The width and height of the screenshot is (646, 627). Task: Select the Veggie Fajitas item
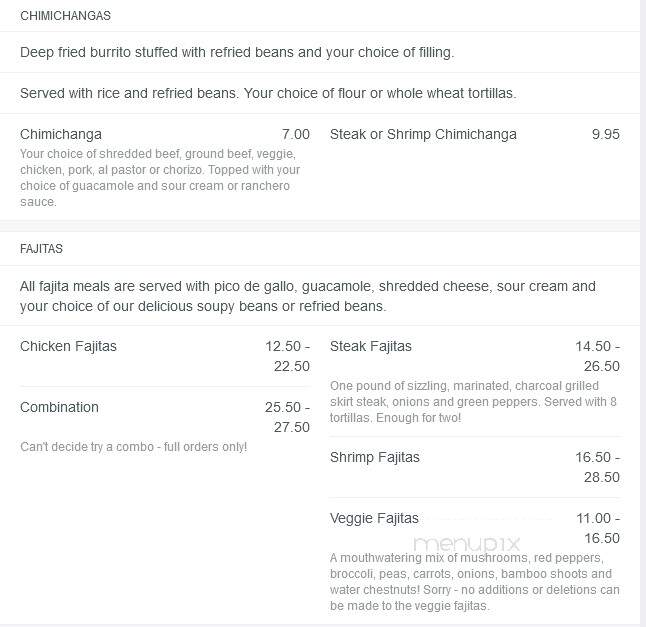point(374,518)
